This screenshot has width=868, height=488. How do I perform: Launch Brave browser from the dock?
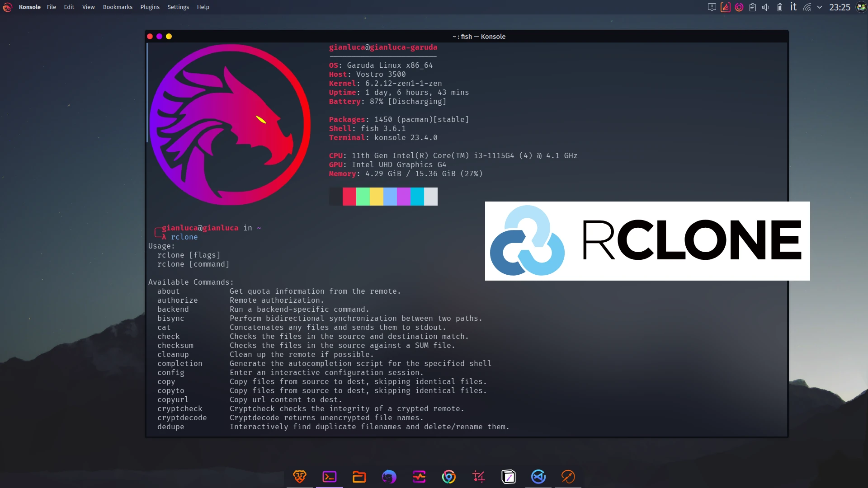pyautogui.click(x=299, y=476)
